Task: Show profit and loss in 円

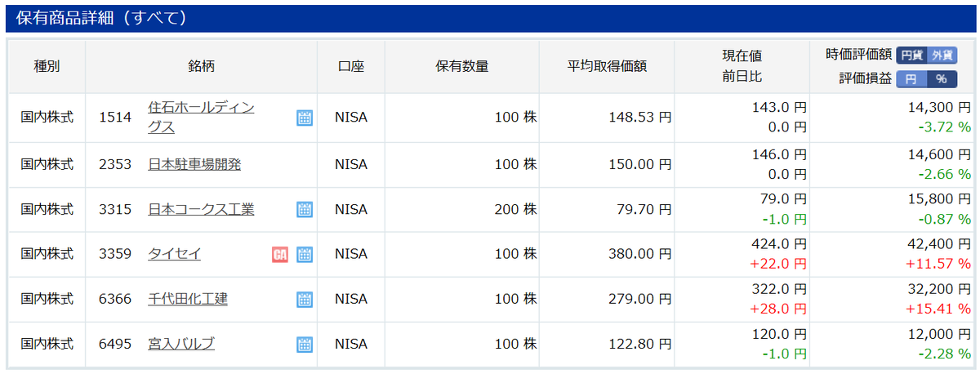Action: point(911,79)
